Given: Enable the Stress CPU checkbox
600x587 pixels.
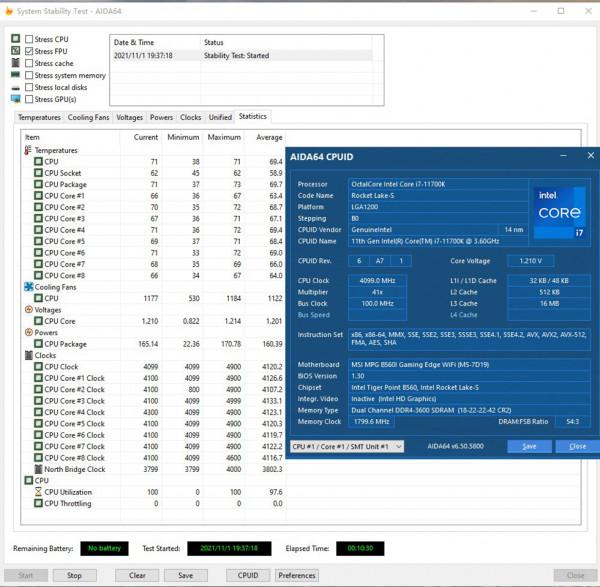Looking at the screenshot, I should [29, 39].
